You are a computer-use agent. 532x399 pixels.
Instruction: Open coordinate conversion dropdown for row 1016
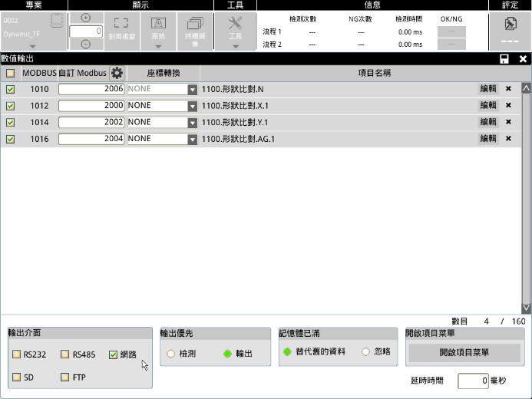[193, 140]
